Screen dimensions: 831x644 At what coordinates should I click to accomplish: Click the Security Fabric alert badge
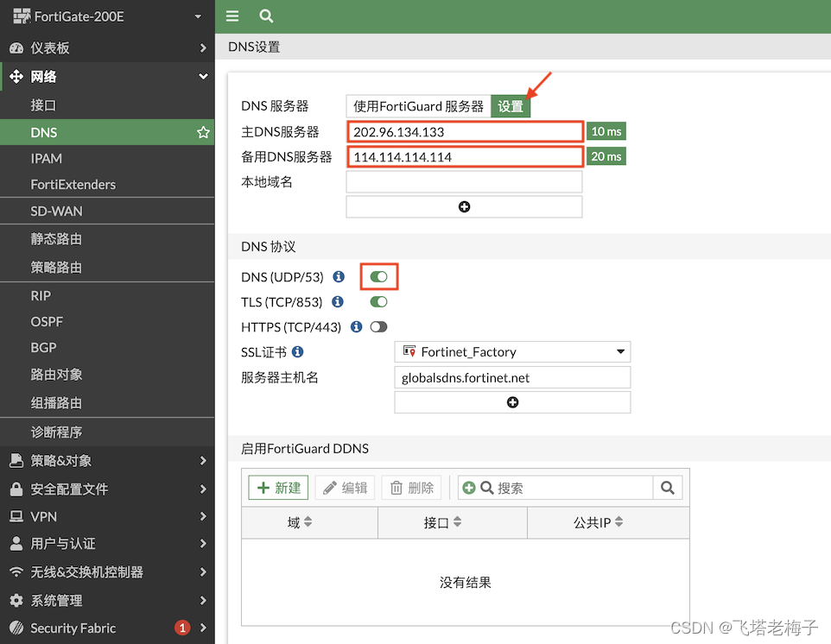[x=182, y=628]
